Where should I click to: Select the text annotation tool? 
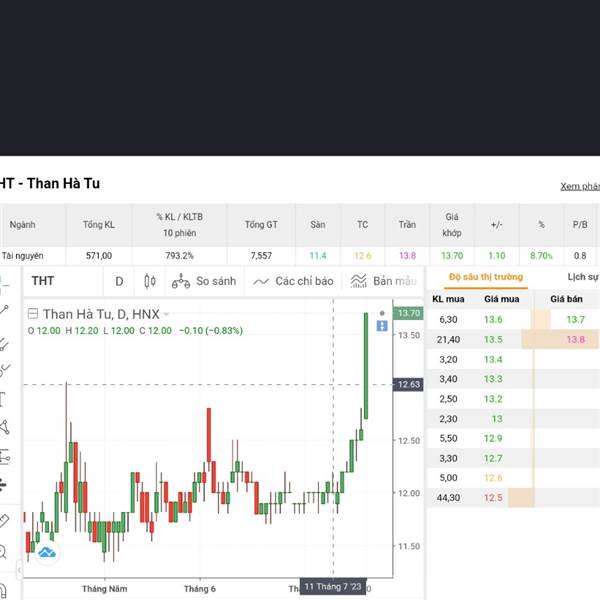click(3, 399)
